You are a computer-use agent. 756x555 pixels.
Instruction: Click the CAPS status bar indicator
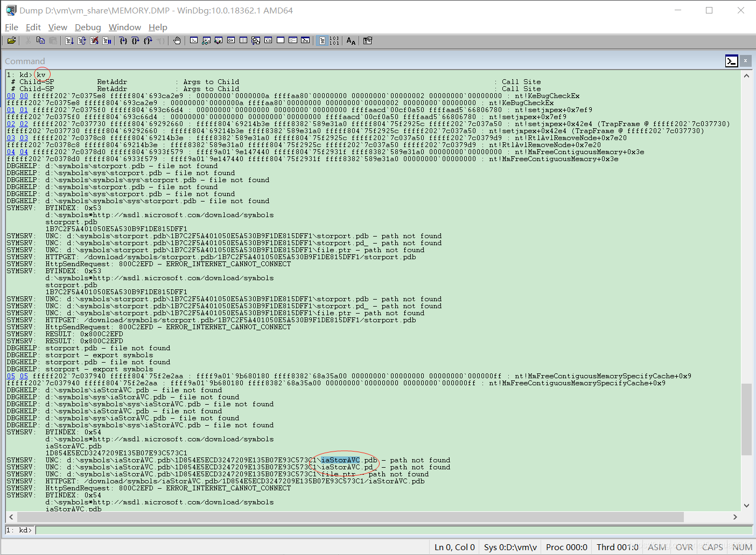point(712,547)
